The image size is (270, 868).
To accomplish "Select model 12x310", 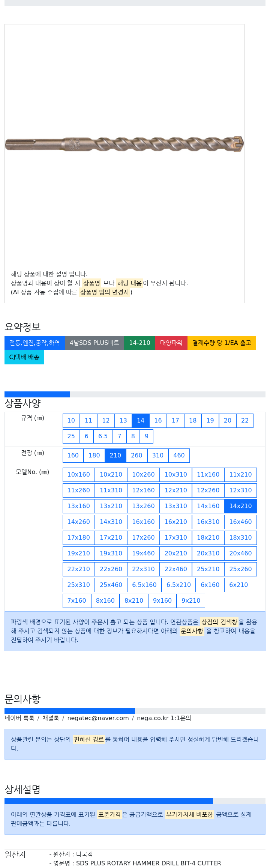I will pos(241,490).
